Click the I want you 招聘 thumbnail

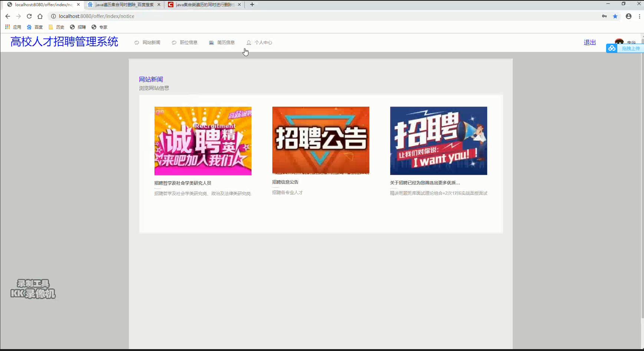tap(439, 141)
